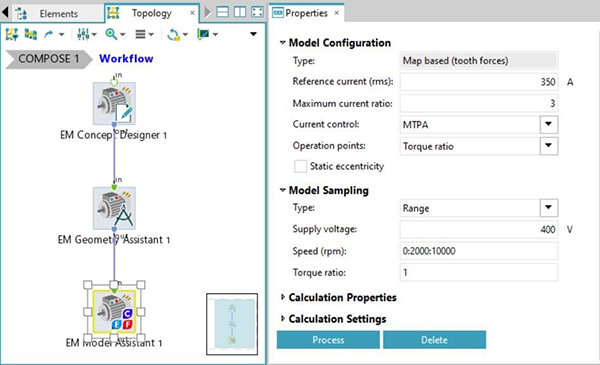
Task: Open the refresh lock dropdown arrow
Action: click(185, 34)
